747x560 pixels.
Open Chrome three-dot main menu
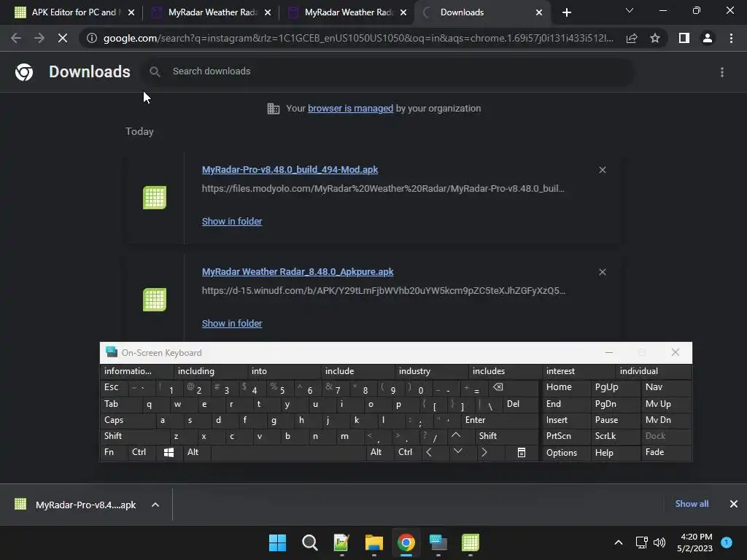pos(731,38)
